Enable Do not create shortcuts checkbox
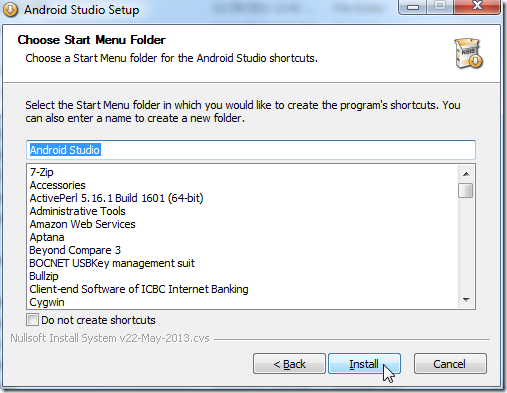The width and height of the screenshot is (507, 393). (x=32, y=320)
